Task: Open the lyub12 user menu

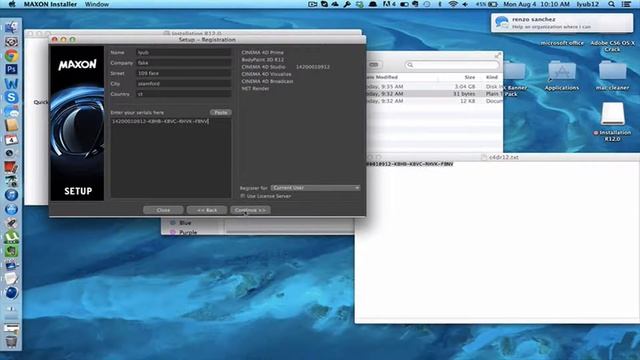Action: pos(587,4)
